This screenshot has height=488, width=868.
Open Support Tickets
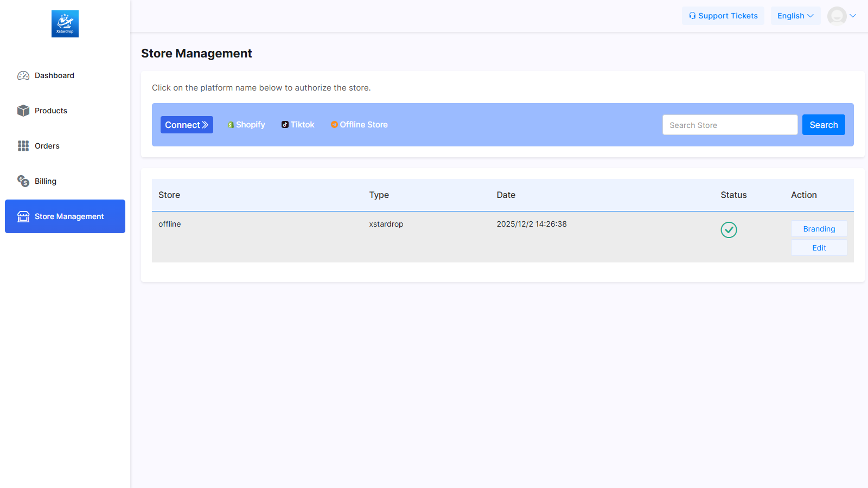[723, 16]
